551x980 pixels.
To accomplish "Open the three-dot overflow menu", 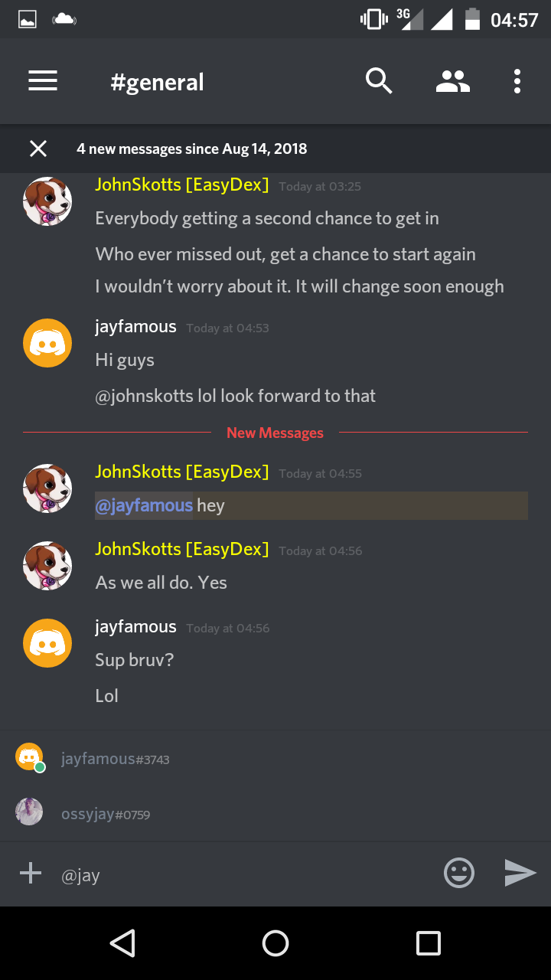I will coord(517,81).
